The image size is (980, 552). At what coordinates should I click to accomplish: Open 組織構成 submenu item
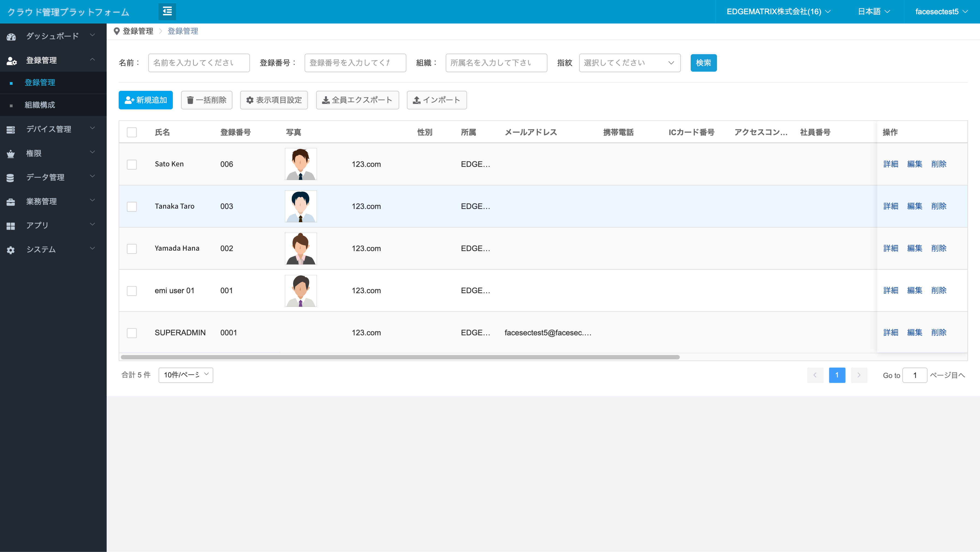pos(40,105)
